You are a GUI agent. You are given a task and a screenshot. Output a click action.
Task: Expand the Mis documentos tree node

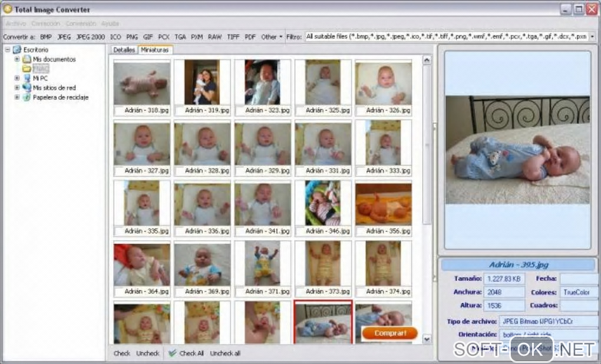click(x=17, y=59)
